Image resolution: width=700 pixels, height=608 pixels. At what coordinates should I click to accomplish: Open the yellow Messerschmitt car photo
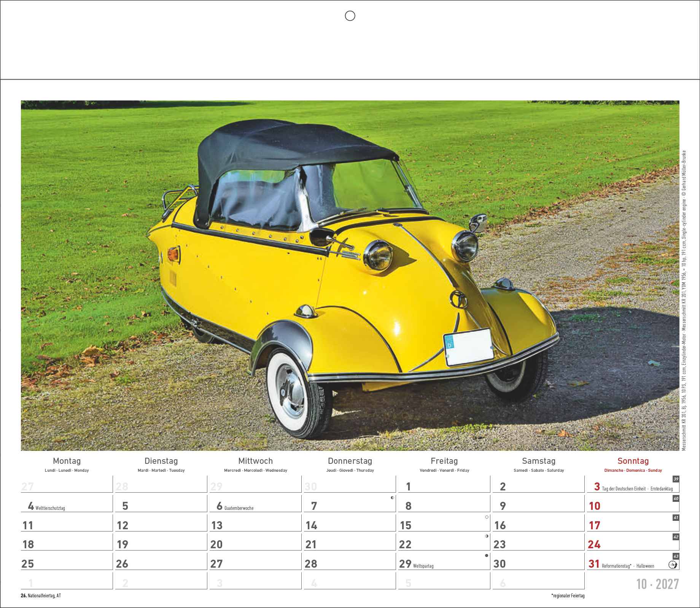[350, 275]
